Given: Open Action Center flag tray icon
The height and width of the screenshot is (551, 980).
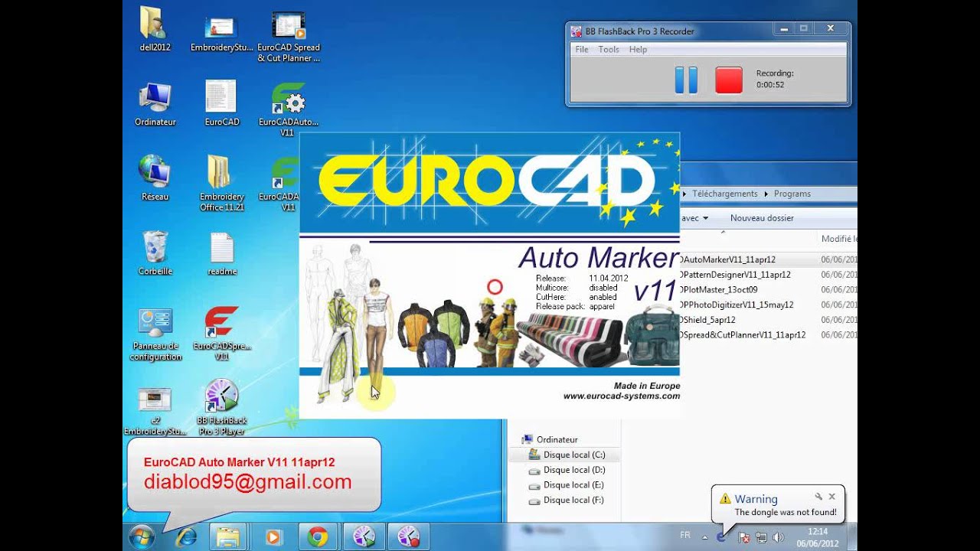Looking at the screenshot, I should coord(743,538).
